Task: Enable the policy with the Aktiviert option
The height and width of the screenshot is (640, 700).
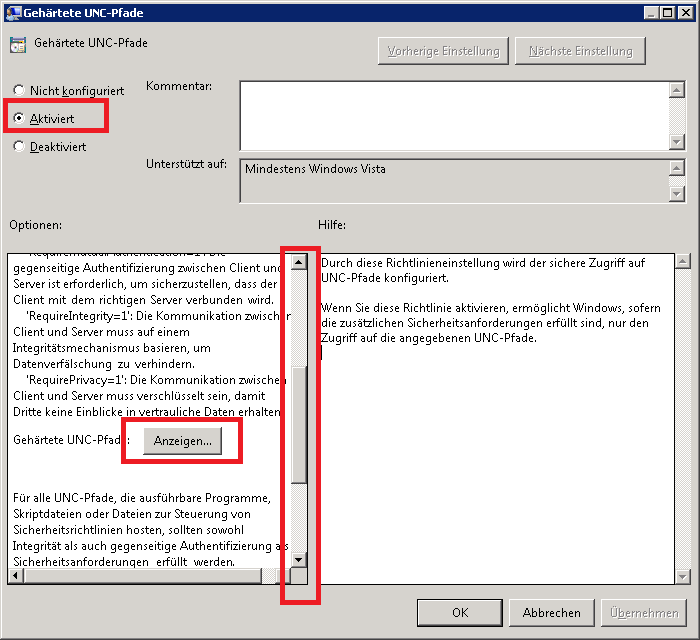Action: pos(19,118)
